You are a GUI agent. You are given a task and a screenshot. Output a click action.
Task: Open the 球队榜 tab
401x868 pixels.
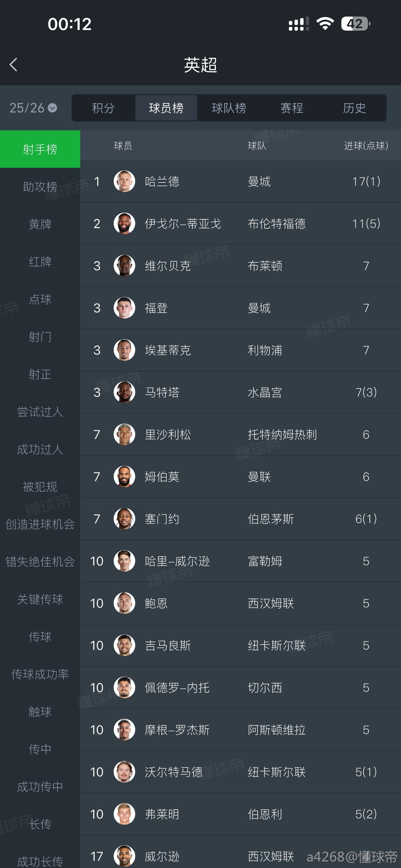tap(229, 108)
